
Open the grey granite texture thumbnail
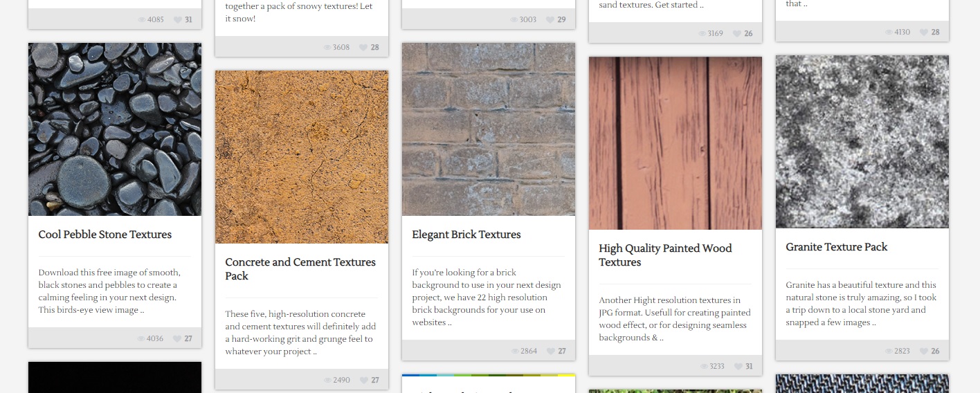pos(862,142)
